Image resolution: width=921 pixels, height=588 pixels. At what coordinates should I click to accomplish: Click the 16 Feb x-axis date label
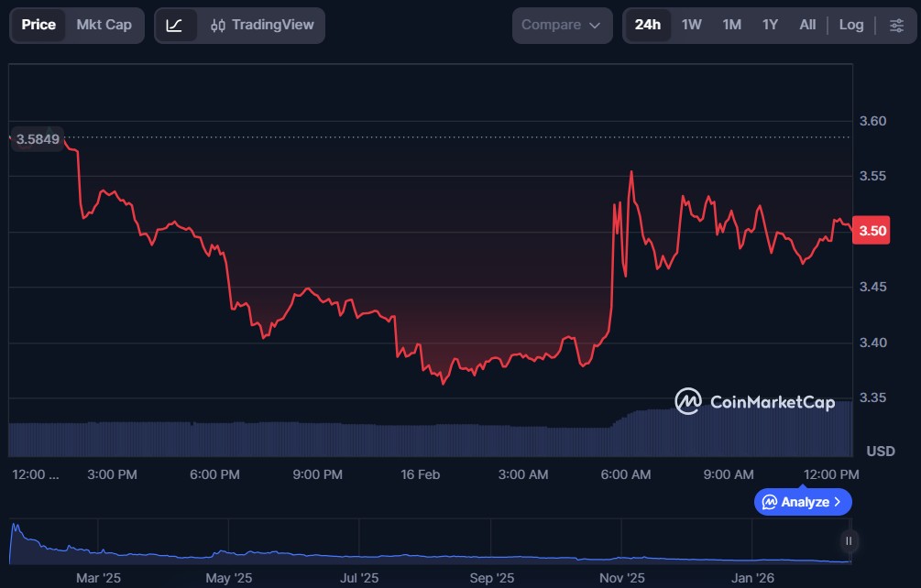tap(420, 474)
